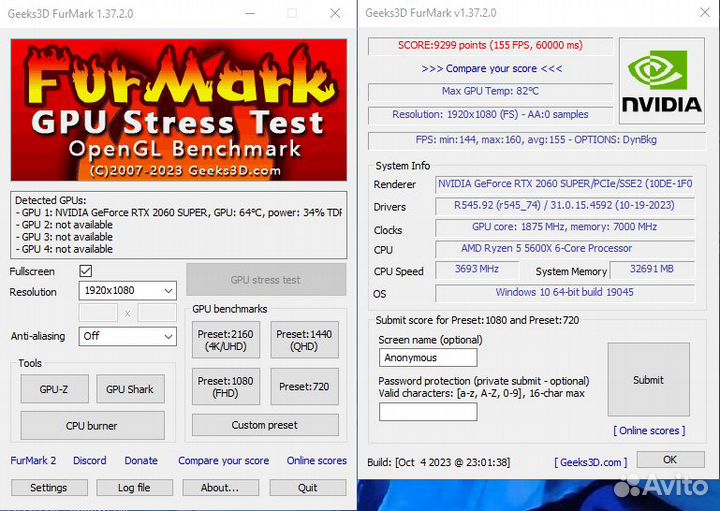Click the >>> Compare your score <<< link

tap(492, 68)
